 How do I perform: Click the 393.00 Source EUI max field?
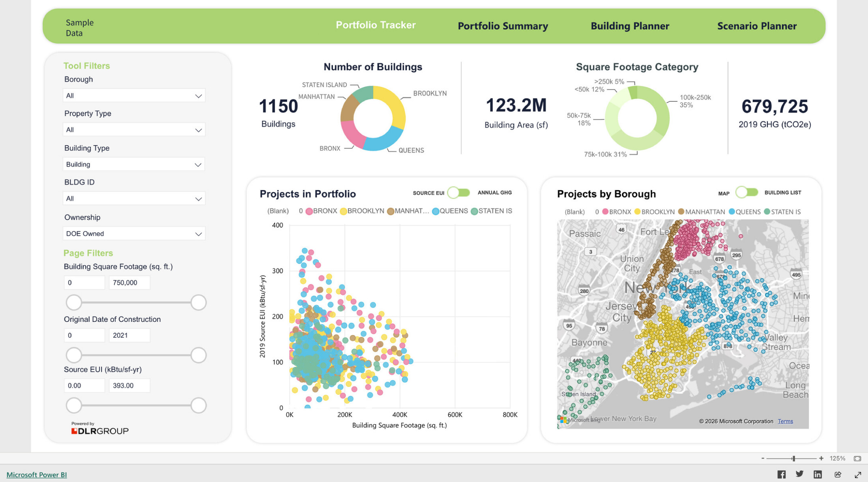(129, 386)
